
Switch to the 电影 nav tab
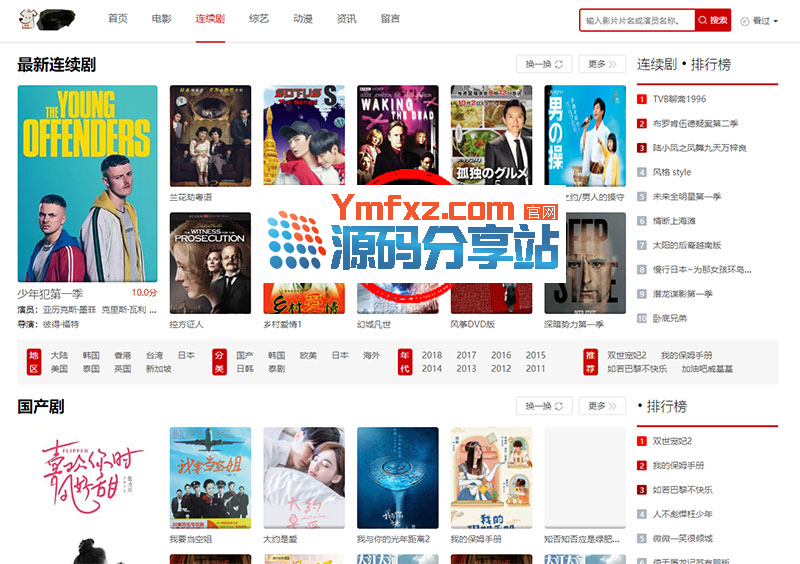[161, 19]
